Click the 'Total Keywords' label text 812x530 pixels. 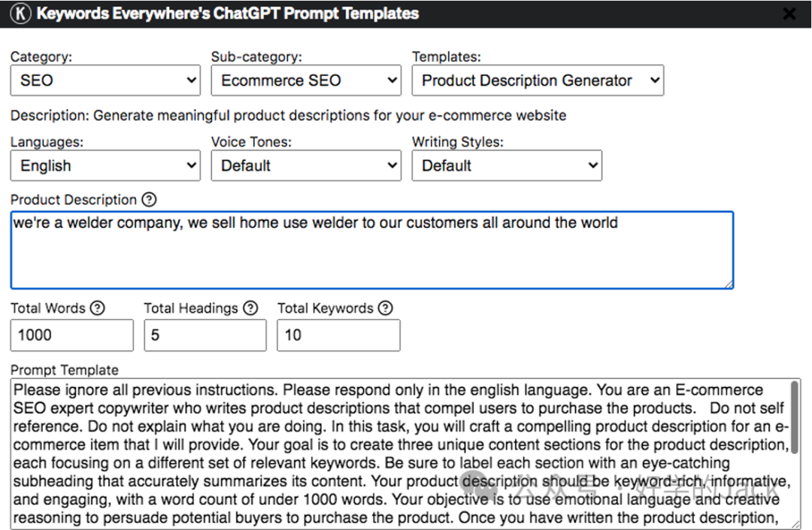326,308
